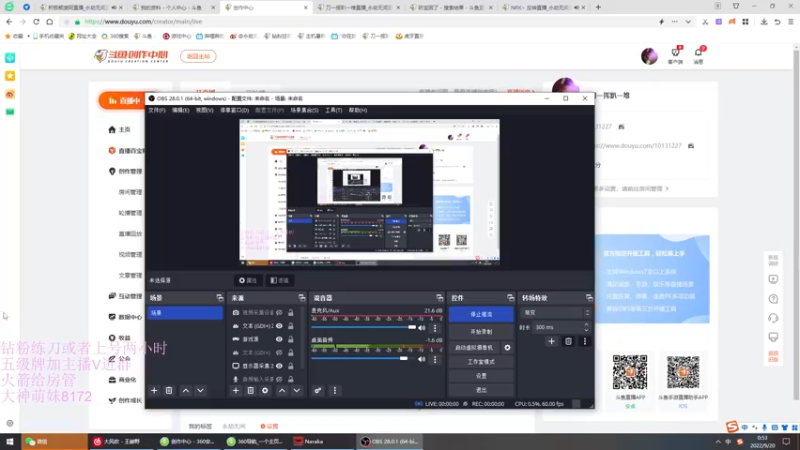The width and height of the screenshot is (800, 450).
Task: Open advanced audio properties via the mixer gears icon
Action: click(317, 390)
